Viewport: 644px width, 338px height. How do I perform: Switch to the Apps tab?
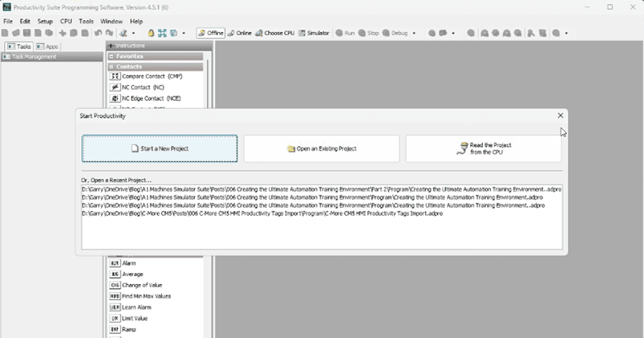pyautogui.click(x=46, y=47)
